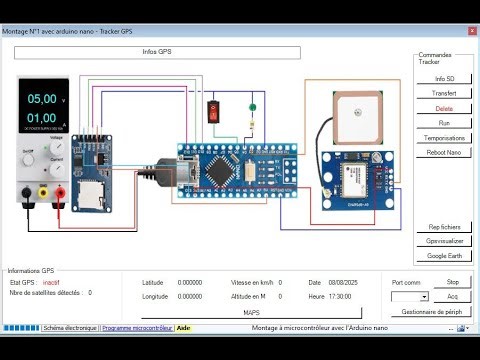Click the Heure value 17:30:00
480x360 pixels.
coord(340,297)
